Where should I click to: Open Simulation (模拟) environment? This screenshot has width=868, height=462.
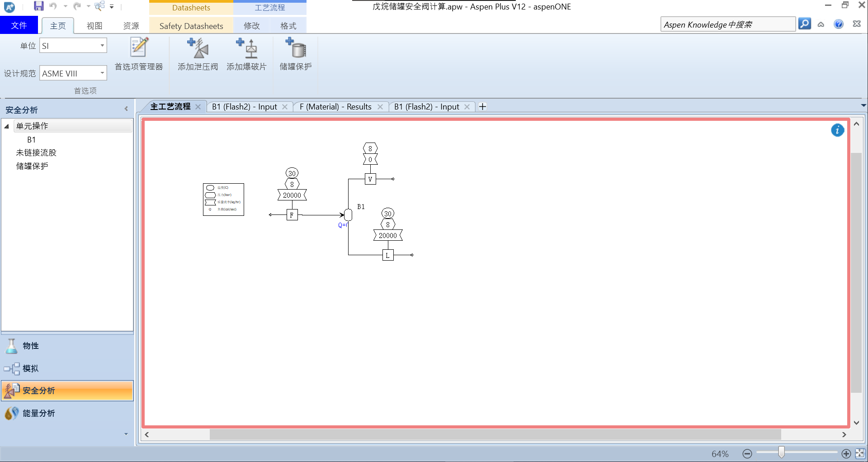tap(67, 368)
